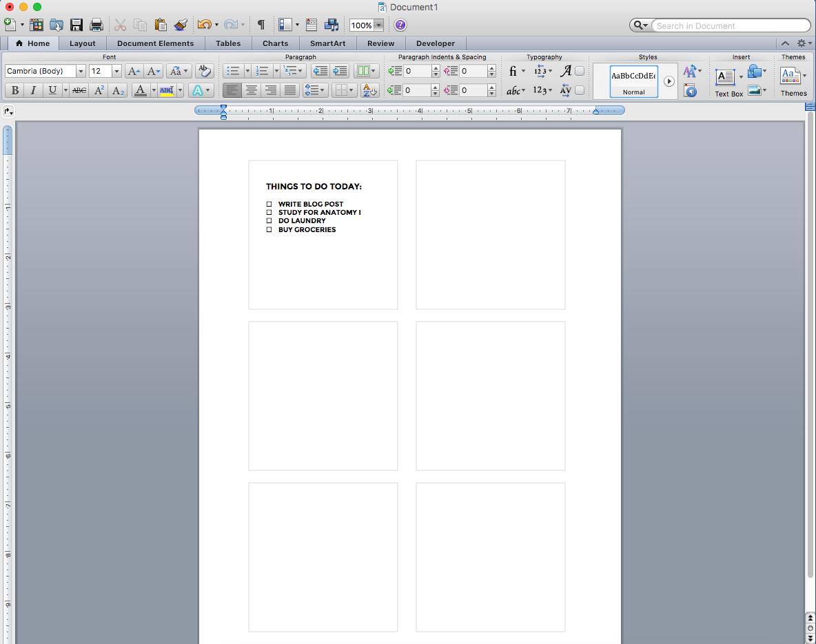Show more styles with arrow button
816x644 pixels.
pyautogui.click(x=669, y=82)
